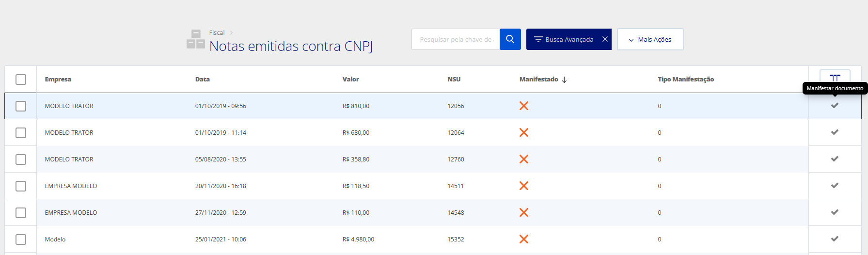Focus the Pesquisar pela chave search field
This screenshot has height=255, width=868.
[456, 39]
